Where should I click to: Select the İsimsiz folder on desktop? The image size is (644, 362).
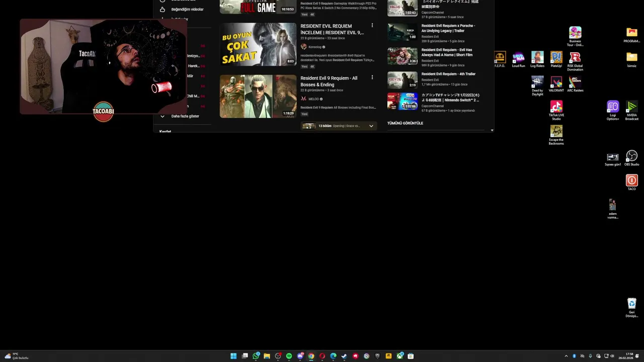(632, 59)
